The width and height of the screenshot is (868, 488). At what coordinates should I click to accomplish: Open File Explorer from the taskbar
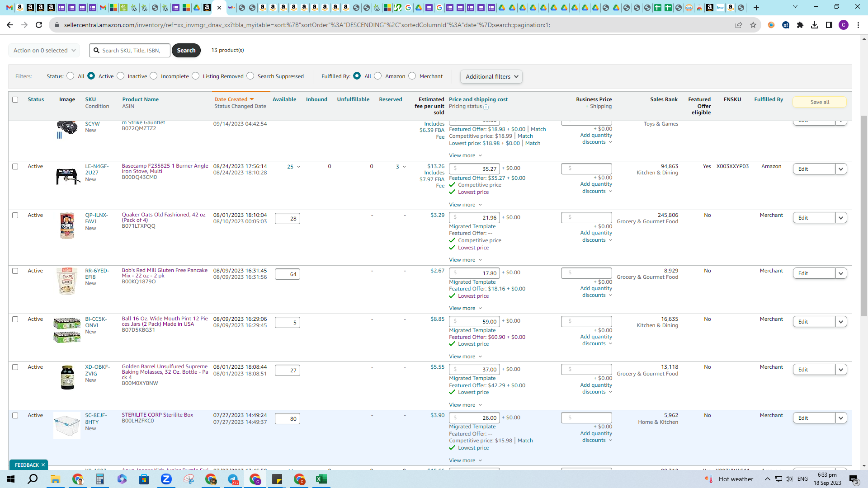point(55,479)
